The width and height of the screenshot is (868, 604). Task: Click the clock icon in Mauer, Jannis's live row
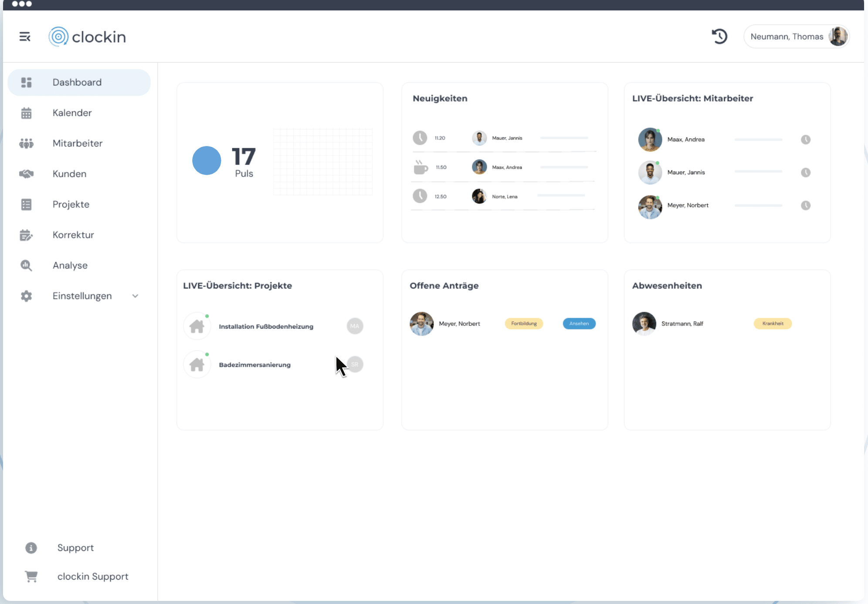(806, 173)
